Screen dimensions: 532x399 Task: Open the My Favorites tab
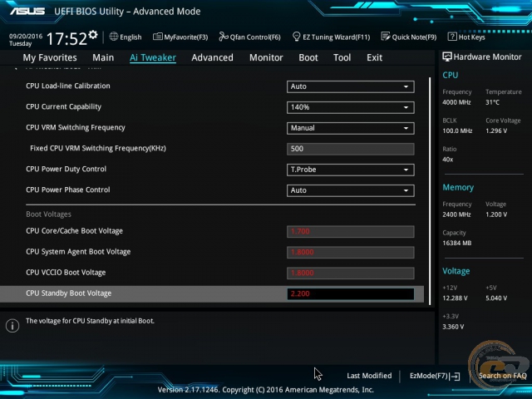pos(50,57)
